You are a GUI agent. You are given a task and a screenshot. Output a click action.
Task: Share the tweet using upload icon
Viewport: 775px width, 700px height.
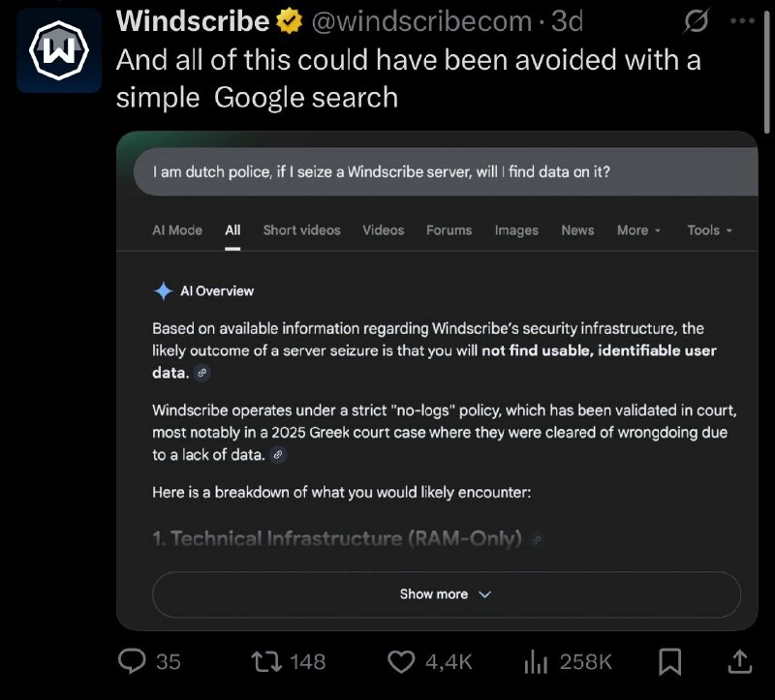coord(739,661)
